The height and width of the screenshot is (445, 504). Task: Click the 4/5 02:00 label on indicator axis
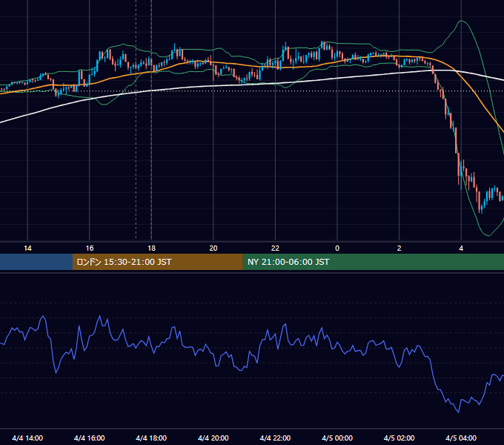click(x=399, y=438)
